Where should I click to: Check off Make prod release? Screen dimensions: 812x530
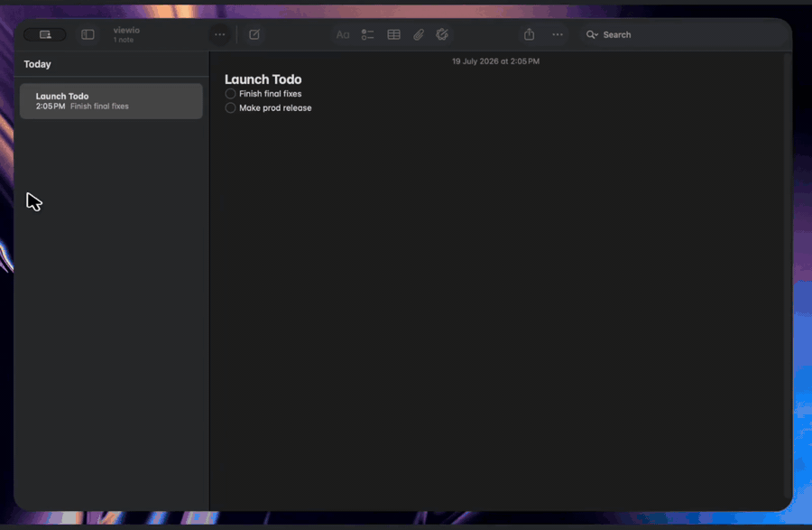[x=230, y=107]
